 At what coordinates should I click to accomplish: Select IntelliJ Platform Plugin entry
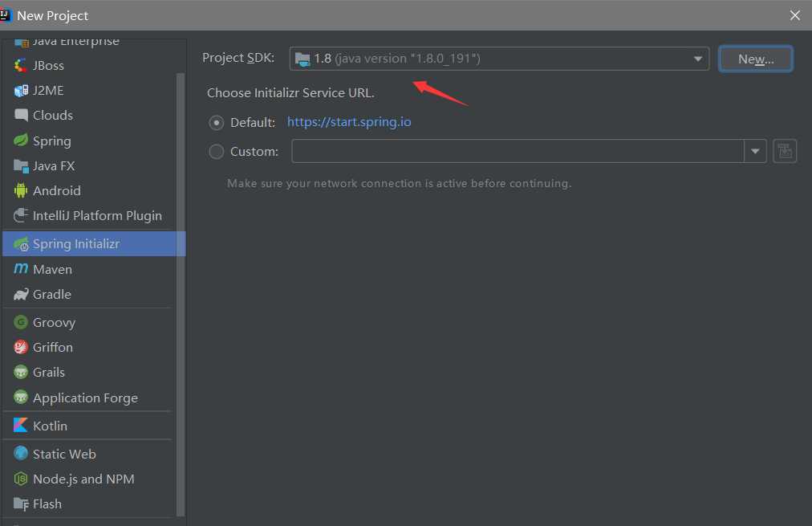(90, 215)
